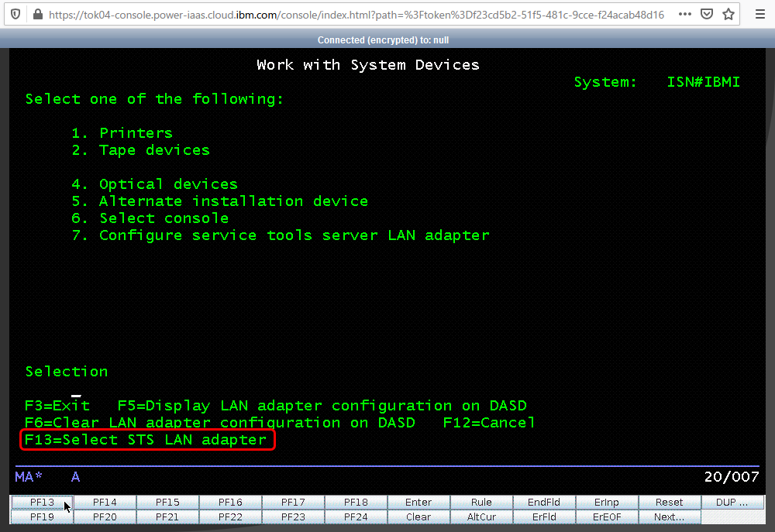Click the Next... keypad button
The image size is (775, 532).
click(668, 517)
